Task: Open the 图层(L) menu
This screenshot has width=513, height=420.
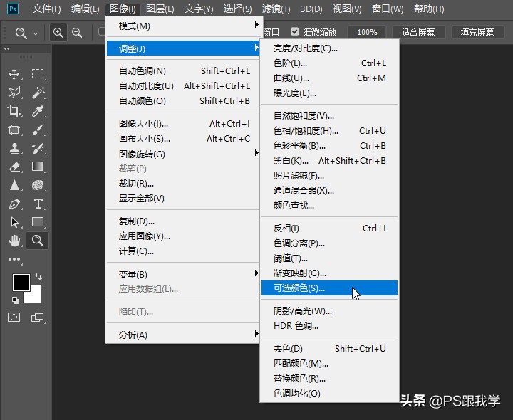Action: click(160, 9)
